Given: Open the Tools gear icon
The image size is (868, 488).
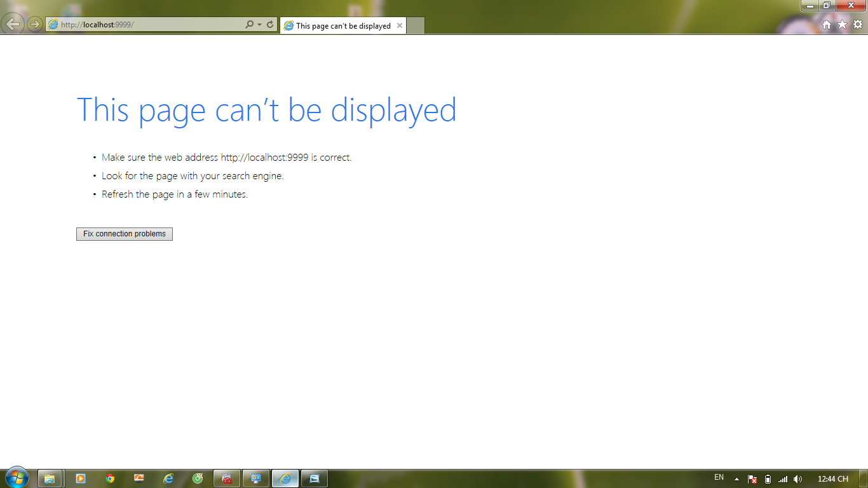Looking at the screenshot, I should tap(857, 25).
